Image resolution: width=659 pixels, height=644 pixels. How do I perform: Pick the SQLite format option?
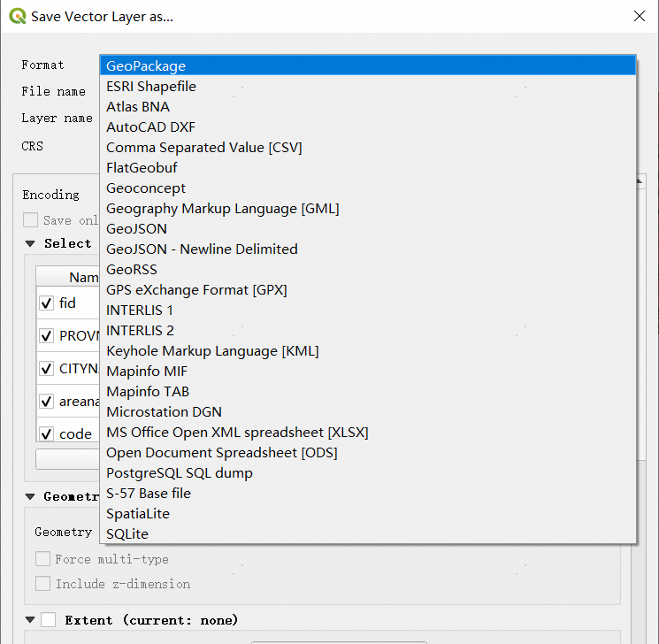(x=127, y=534)
